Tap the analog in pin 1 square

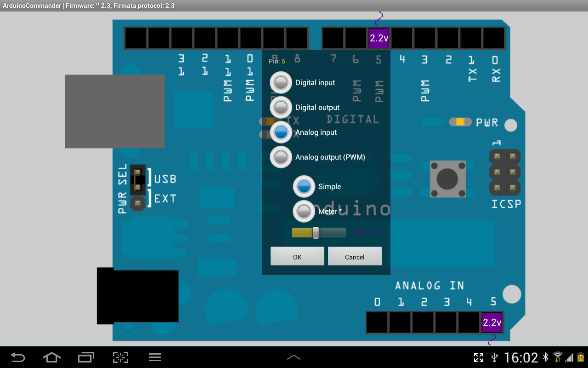pyautogui.click(x=400, y=322)
